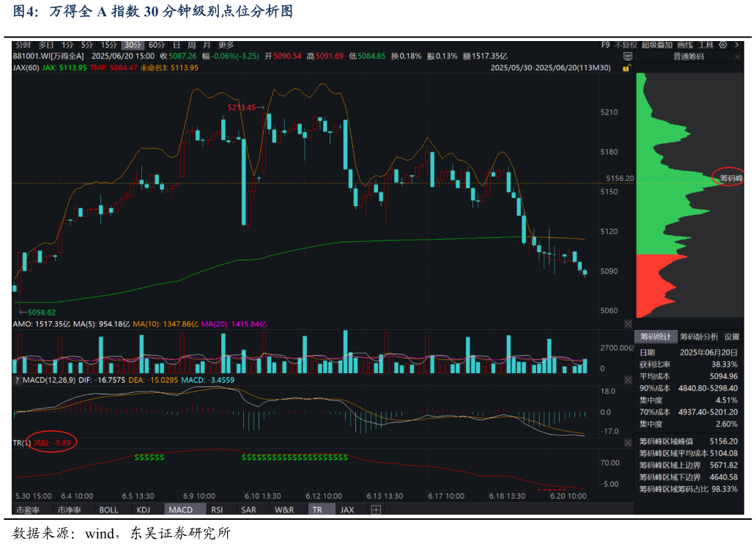Click the MACD help question mark
Image resolution: width=756 pixels, height=544 pixels.
point(16,380)
